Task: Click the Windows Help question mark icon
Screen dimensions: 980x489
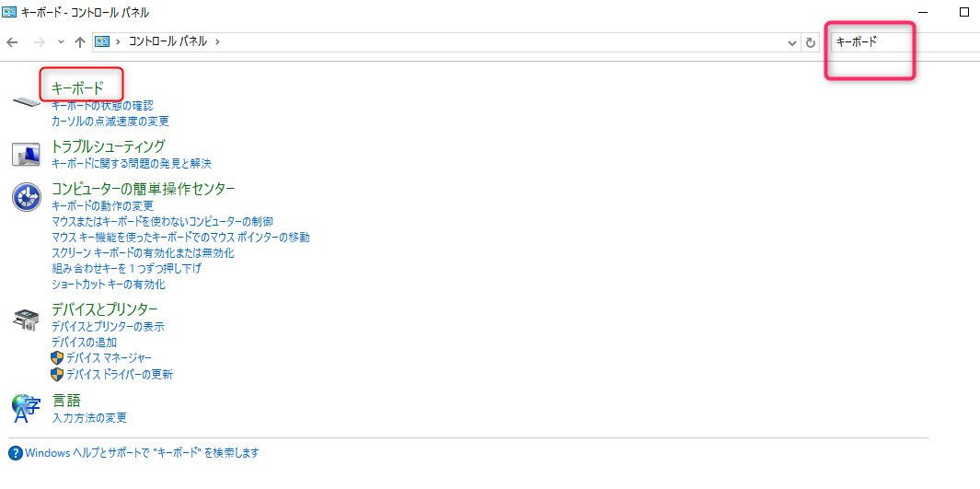Action: [16, 453]
